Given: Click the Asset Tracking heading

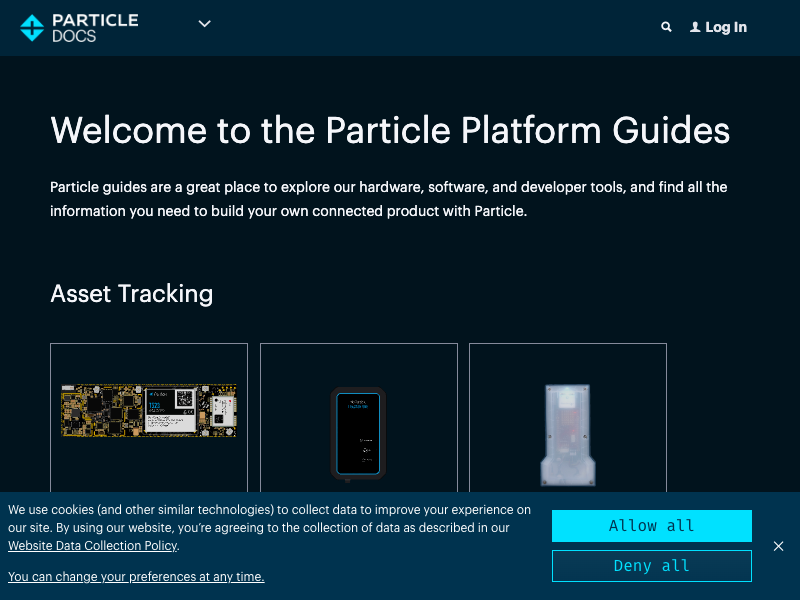Looking at the screenshot, I should tap(132, 293).
